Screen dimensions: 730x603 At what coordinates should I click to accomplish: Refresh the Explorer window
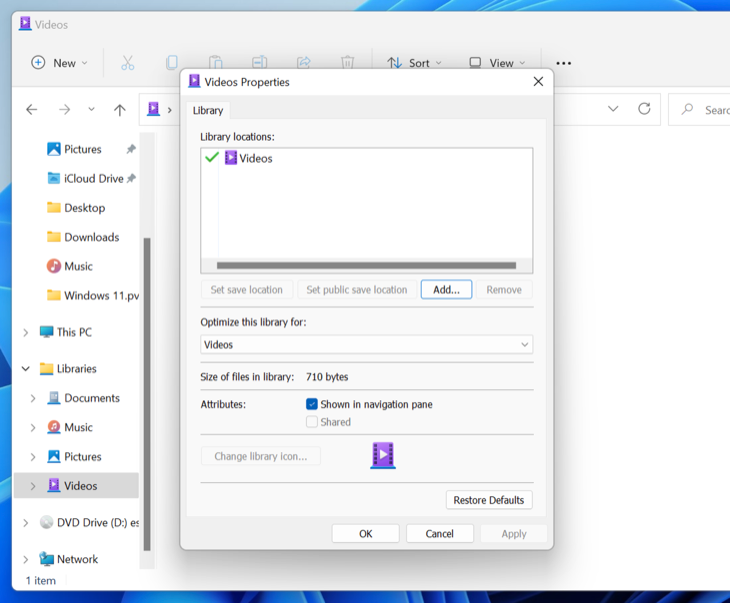pos(644,109)
